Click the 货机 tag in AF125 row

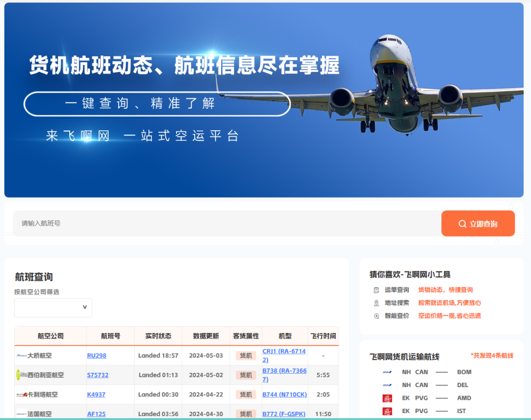point(246,414)
